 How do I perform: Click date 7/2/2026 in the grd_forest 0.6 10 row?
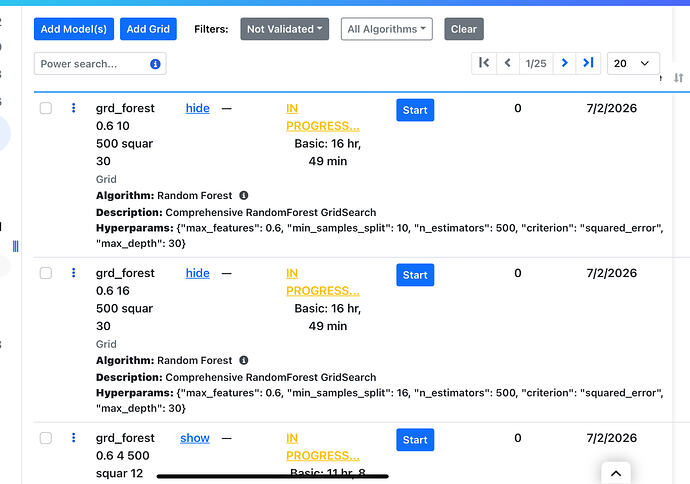point(612,108)
